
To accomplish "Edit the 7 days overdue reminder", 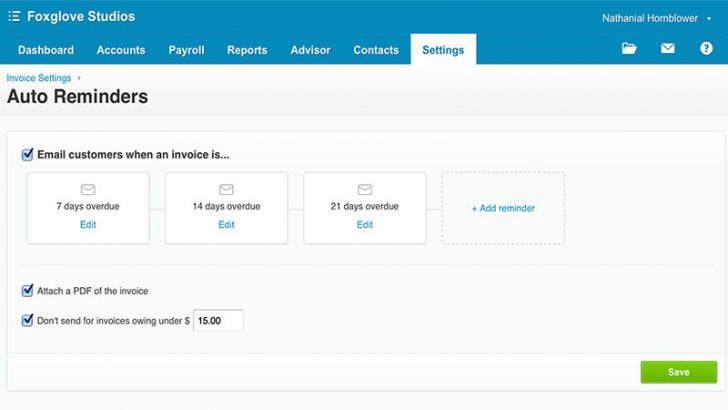I will tap(88, 225).
